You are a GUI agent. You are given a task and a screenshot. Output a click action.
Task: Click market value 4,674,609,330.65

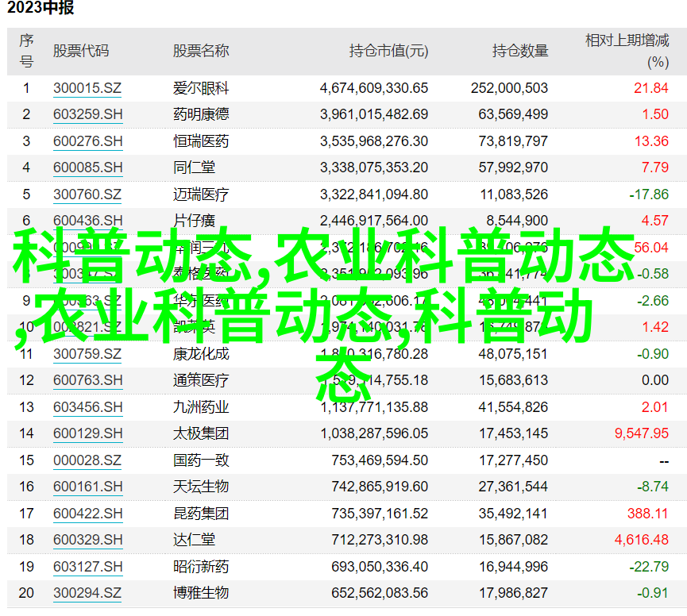[x=374, y=88]
